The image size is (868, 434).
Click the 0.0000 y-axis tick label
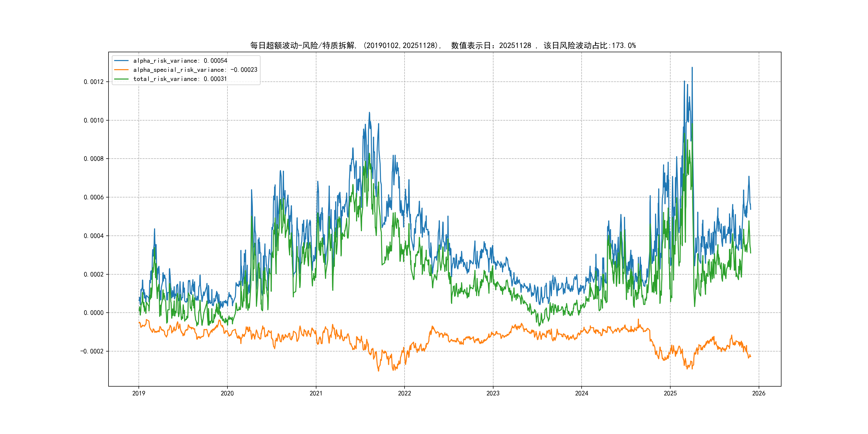click(x=94, y=313)
